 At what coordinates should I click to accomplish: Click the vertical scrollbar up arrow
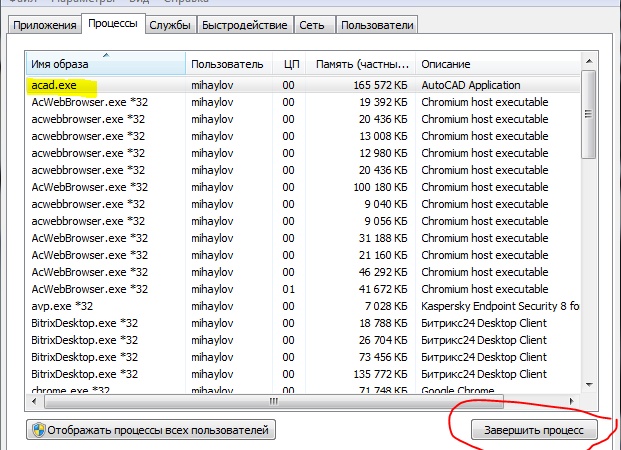[589, 61]
